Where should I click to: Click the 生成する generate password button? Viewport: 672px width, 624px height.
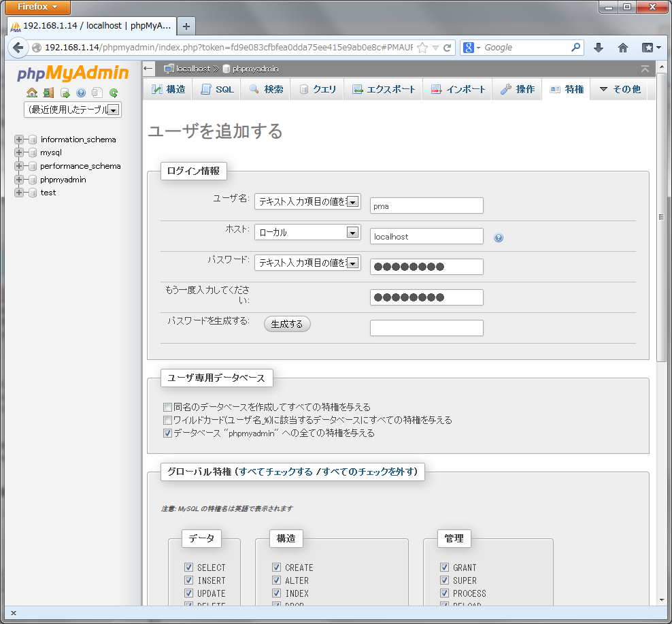287,324
